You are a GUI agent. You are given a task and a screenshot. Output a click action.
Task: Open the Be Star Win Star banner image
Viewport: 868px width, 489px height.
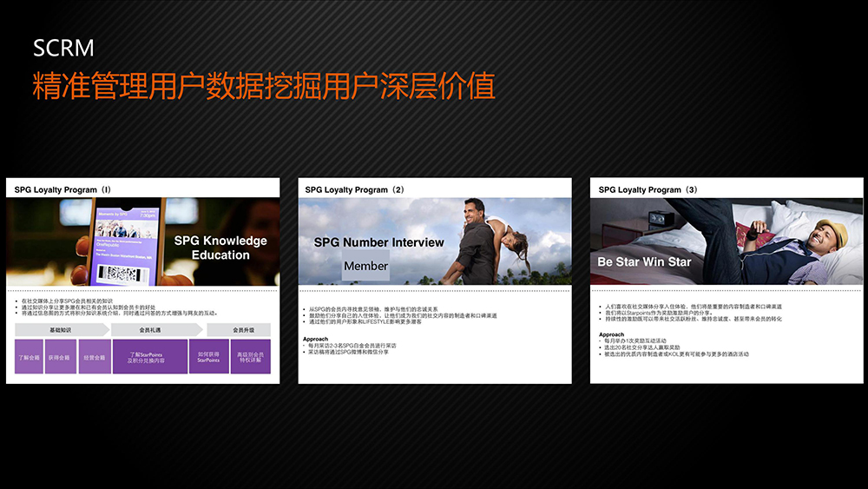coord(727,241)
